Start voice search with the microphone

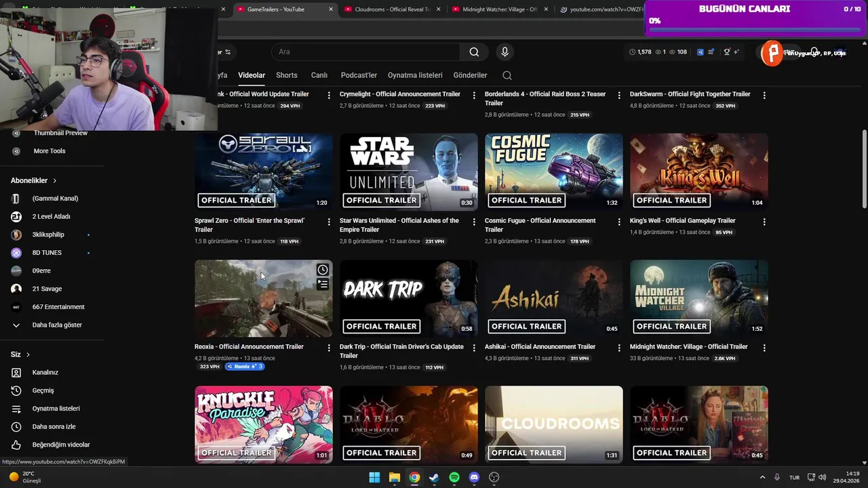[505, 52]
